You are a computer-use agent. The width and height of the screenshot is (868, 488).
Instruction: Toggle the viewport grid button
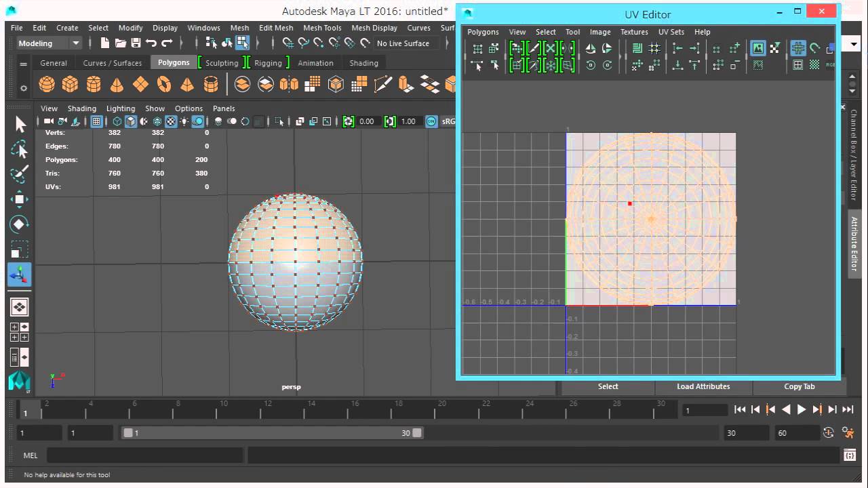[97, 121]
